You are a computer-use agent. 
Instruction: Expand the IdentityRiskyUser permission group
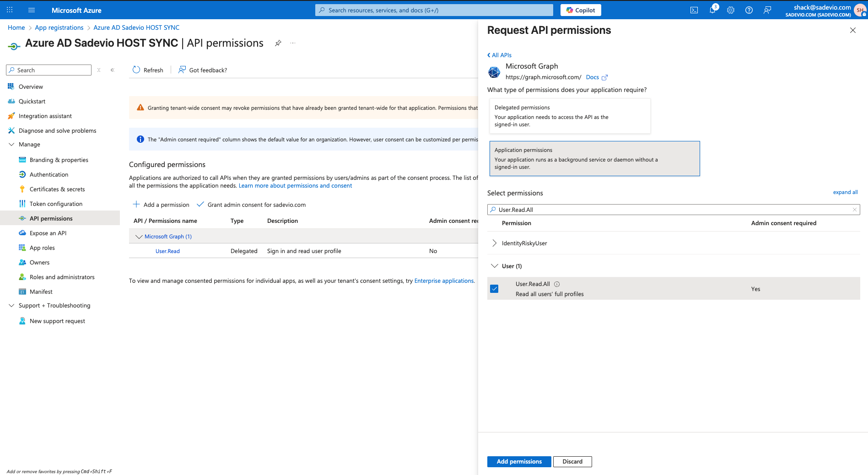tap(494, 243)
